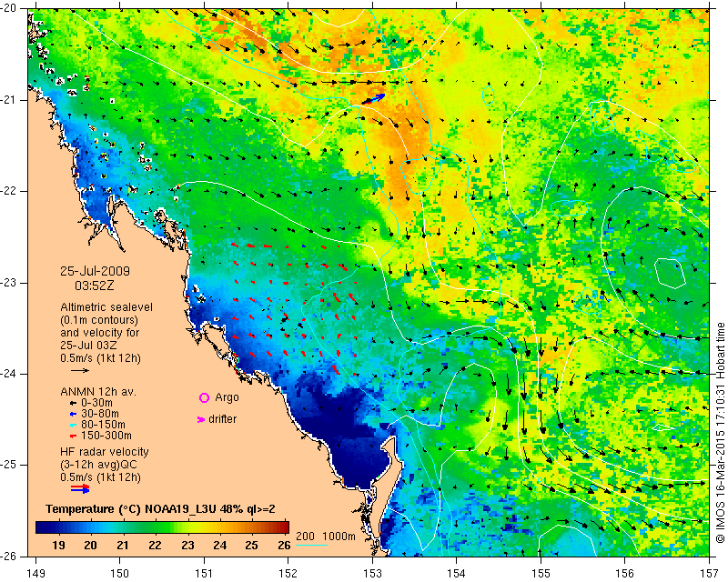Click the 'Argo' legend label

coord(227,397)
